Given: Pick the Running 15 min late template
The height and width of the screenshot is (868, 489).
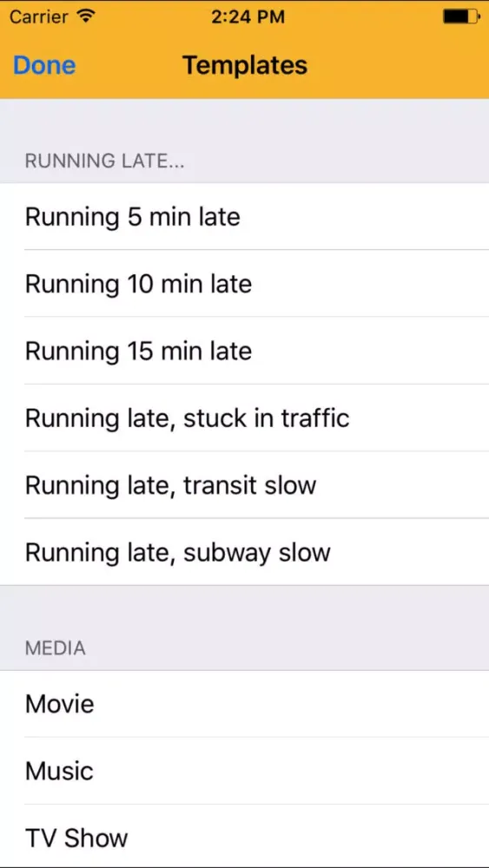Looking at the screenshot, I should [244, 351].
